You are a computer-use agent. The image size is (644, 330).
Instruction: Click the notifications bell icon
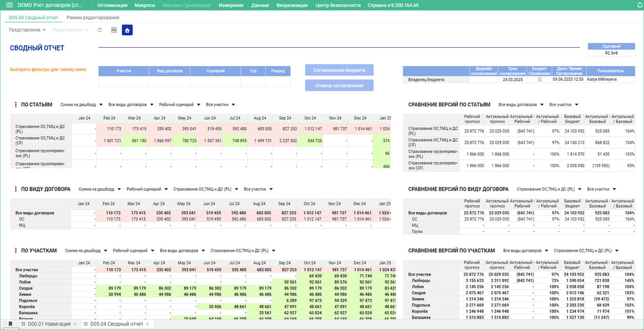click(639, 5)
